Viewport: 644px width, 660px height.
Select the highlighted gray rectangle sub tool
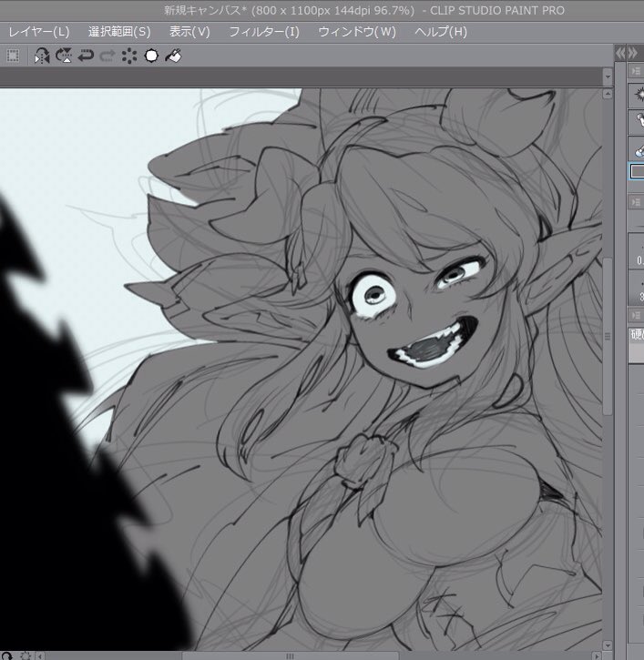coord(638,171)
